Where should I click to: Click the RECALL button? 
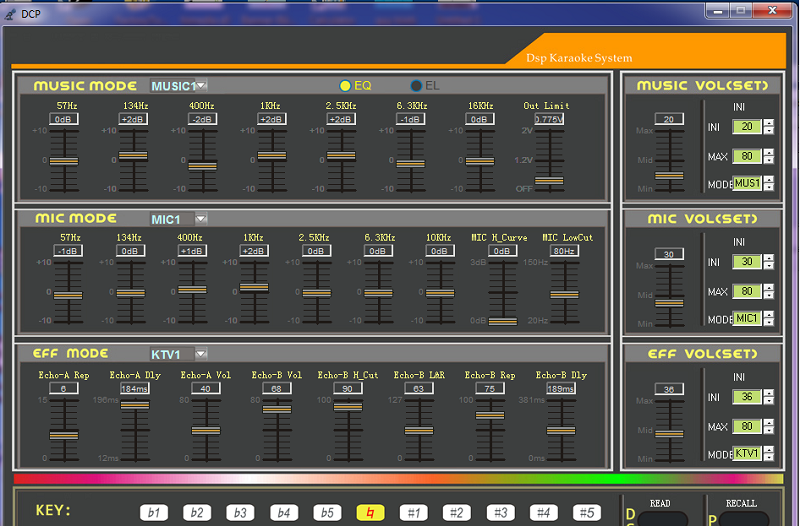(743, 518)
